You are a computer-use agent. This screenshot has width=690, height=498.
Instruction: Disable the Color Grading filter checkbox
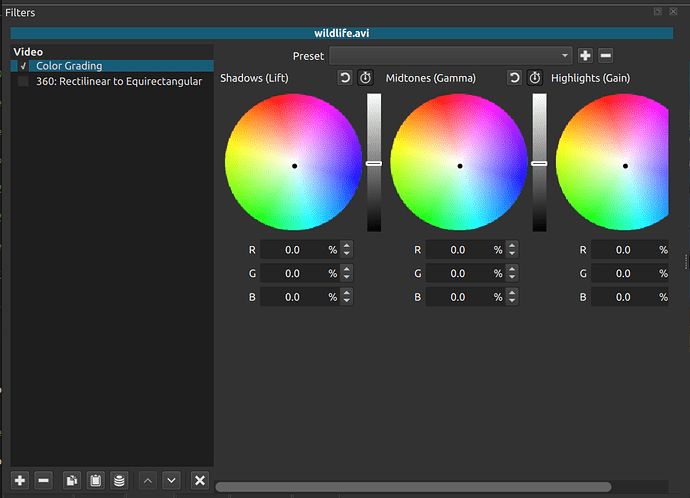(23, 66)
